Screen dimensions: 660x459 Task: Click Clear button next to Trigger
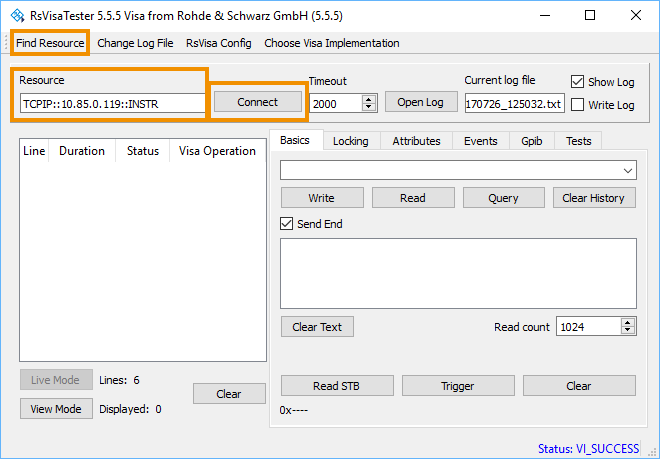point(579,386)
